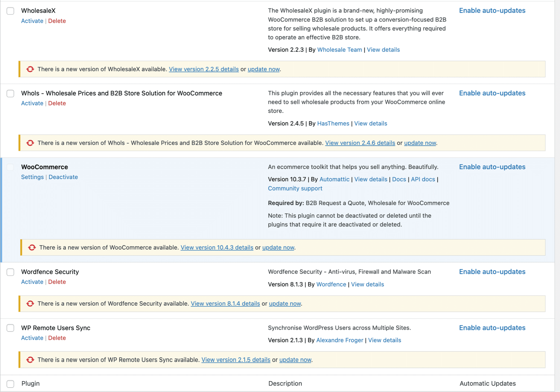Image resolution: width=560 pixels, height=392 pixels.
Task: Update WP Remote Users Sync now
Action: (x=295, y=359)
